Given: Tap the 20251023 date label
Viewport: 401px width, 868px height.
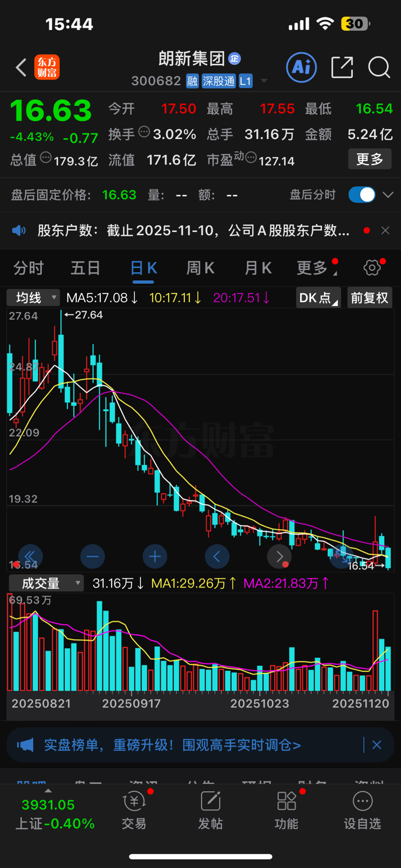Looking at the screenshot, I should click(x=260, y=704).
